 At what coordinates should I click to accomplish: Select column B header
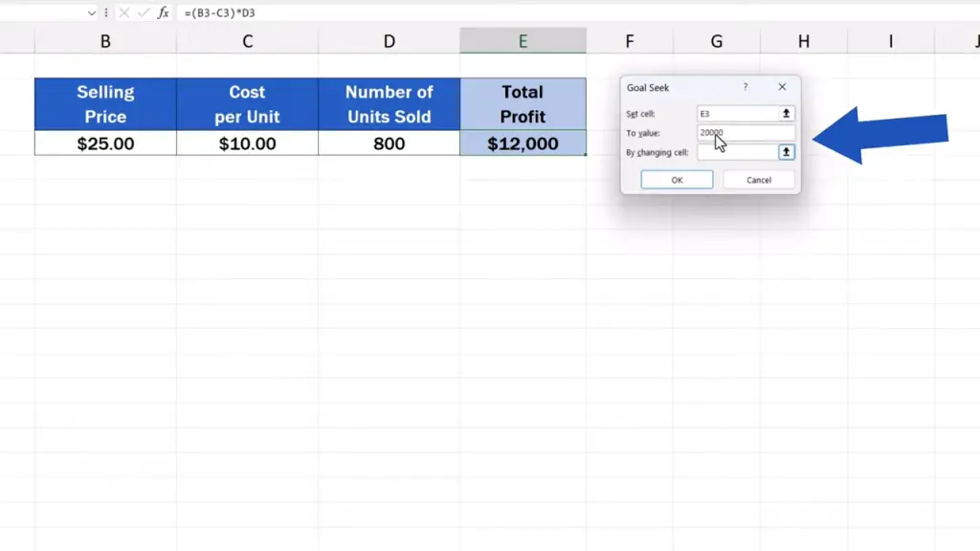(x=105, y=41)
